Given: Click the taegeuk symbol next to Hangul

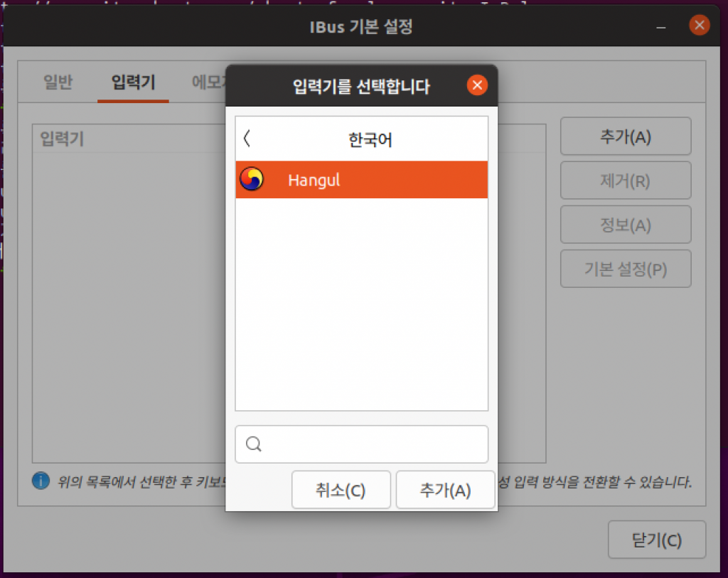Looking at the screenshot, I should point(252,180).
